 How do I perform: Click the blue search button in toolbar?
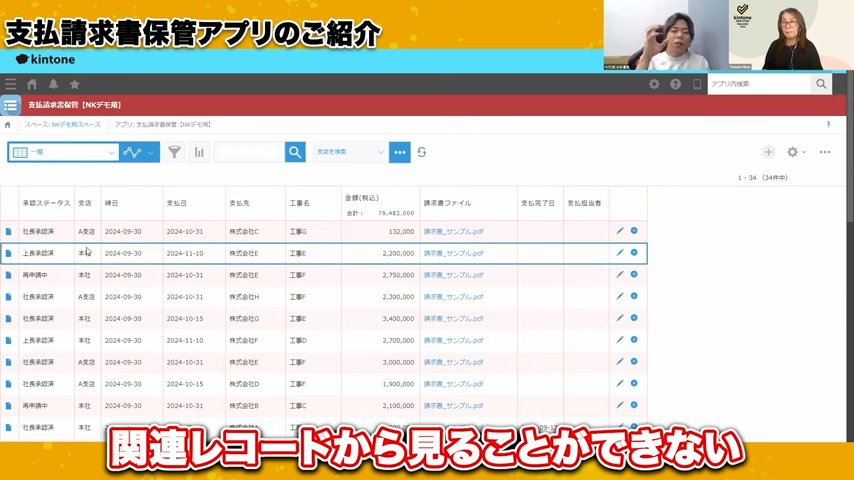click(295, 152)
